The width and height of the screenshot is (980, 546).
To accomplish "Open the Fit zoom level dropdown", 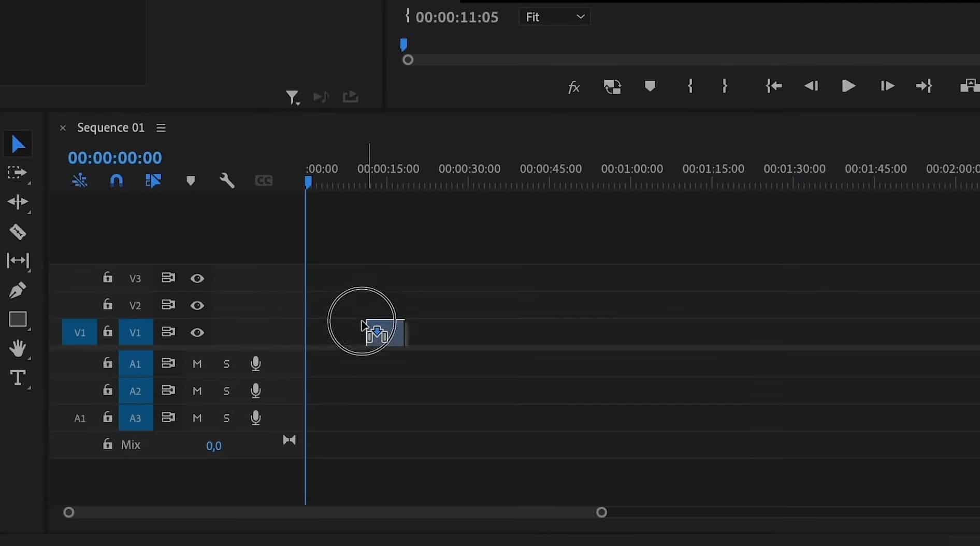I will tap(554, 17).
